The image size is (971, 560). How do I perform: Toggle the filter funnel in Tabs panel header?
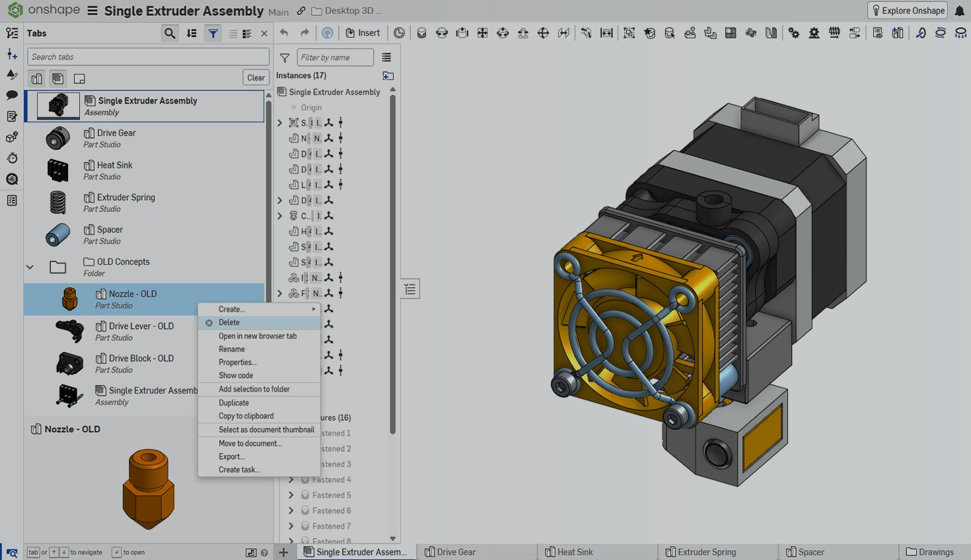[x=213, y=33]
